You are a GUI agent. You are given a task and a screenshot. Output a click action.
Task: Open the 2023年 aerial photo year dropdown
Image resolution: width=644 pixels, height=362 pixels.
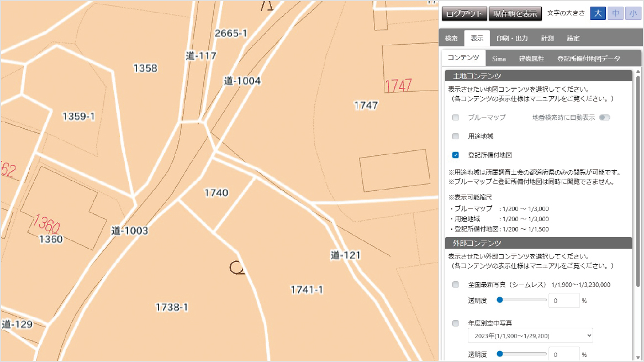pyautogui.click(x=529, y=335)
